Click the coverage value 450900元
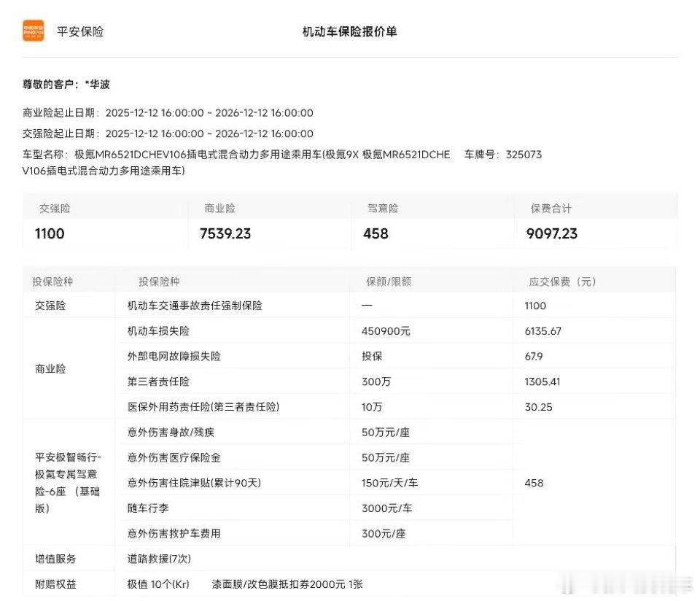 point(386,331)
